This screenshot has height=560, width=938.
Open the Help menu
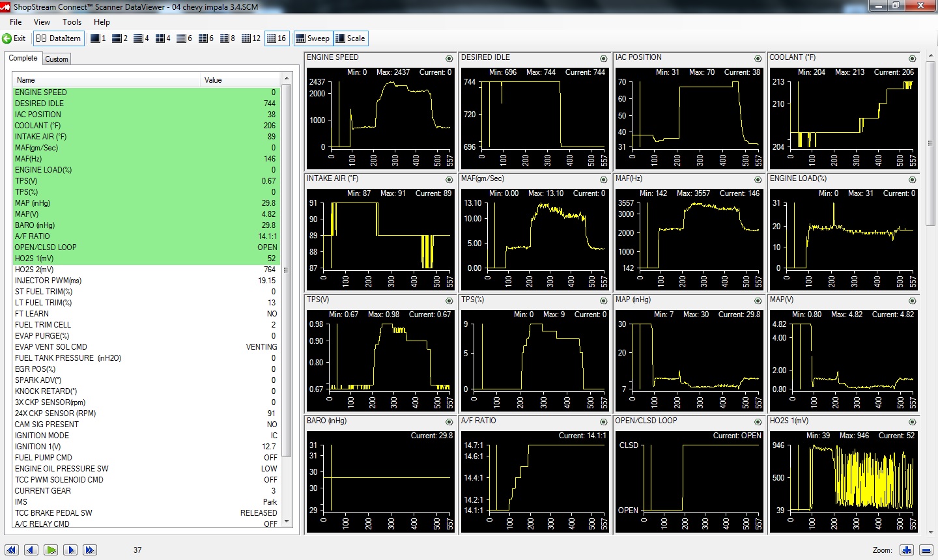click(102, 21)
